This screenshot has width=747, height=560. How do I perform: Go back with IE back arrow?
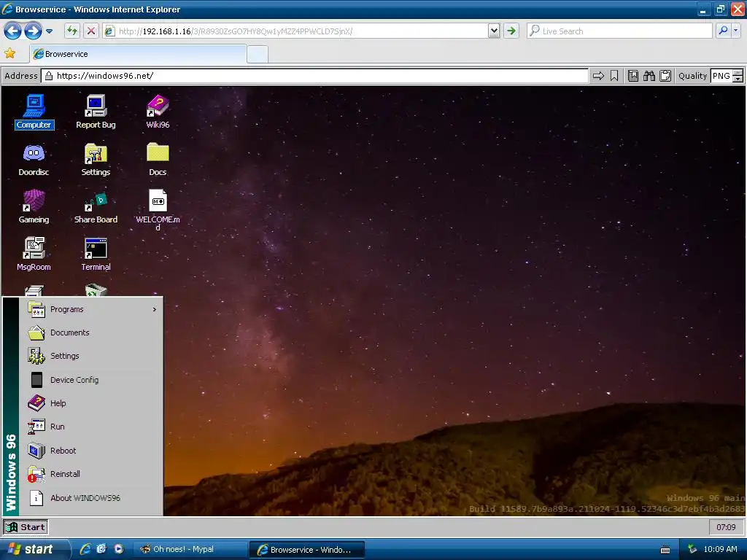point(13,31)
